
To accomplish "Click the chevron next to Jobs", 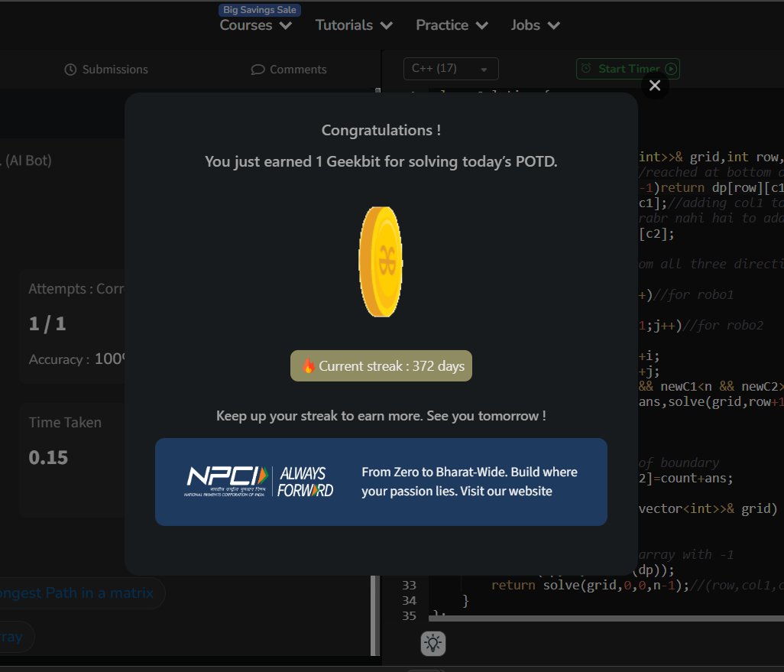I will pos(554,25).
